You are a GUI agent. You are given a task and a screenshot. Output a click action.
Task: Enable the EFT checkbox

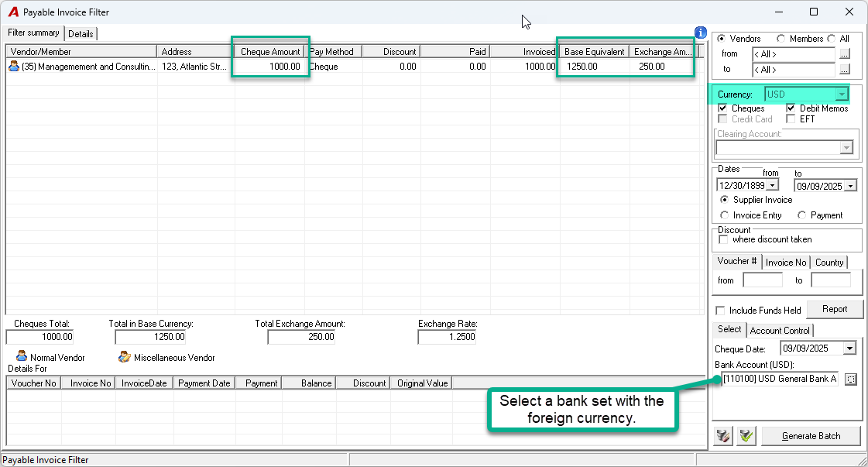[x=791, y=119]
